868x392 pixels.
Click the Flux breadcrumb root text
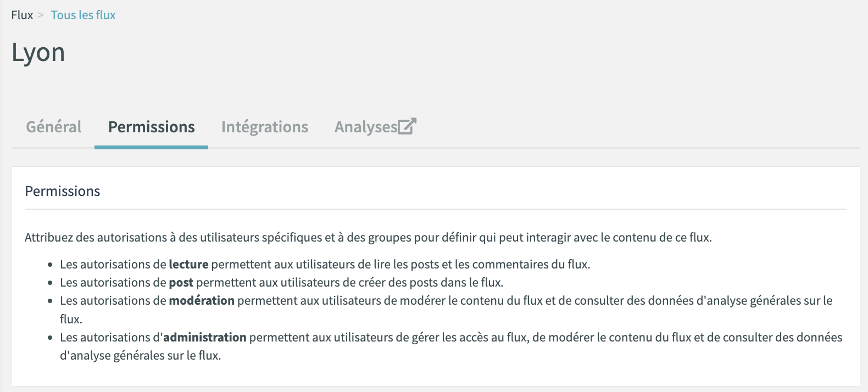(x=22, y=15)
